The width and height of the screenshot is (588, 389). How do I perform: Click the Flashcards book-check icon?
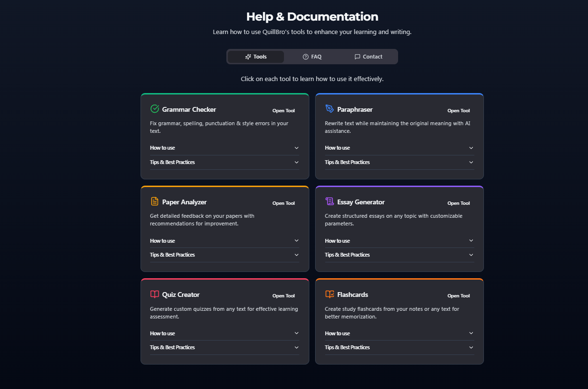pos(329,294)
